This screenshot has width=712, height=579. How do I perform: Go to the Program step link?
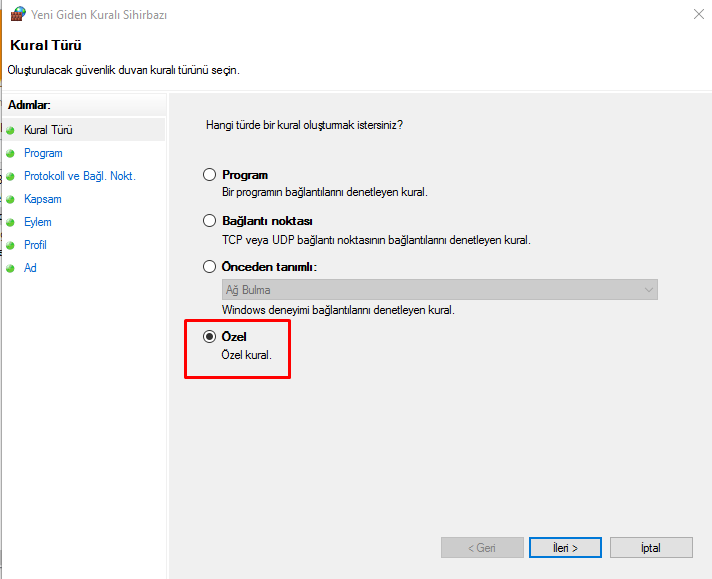tap(43, 153)
